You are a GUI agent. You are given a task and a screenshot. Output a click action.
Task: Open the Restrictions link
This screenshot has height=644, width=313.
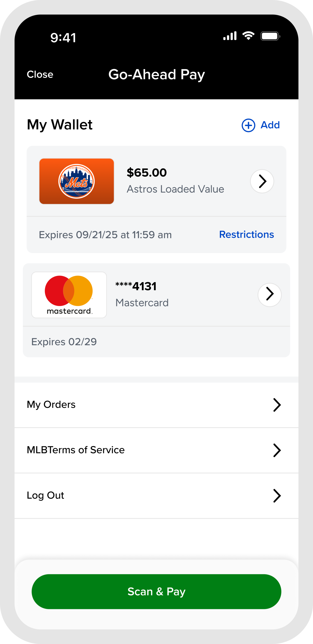click(247, 235)
